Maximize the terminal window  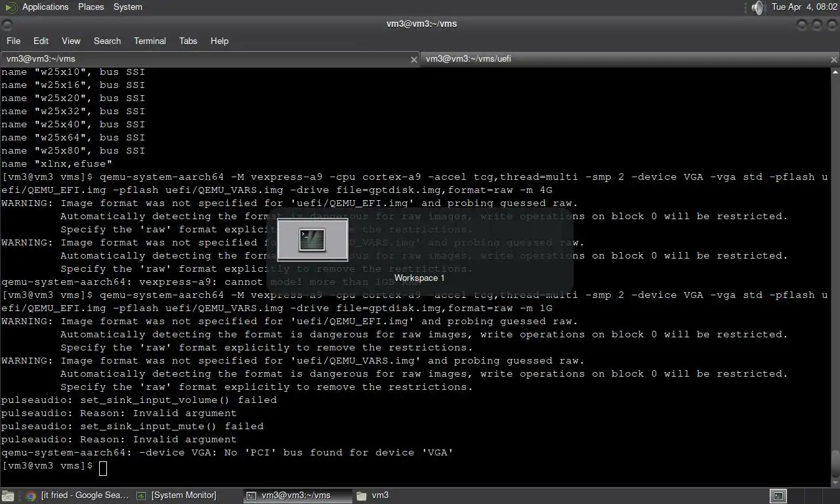[x=816, y=25]
